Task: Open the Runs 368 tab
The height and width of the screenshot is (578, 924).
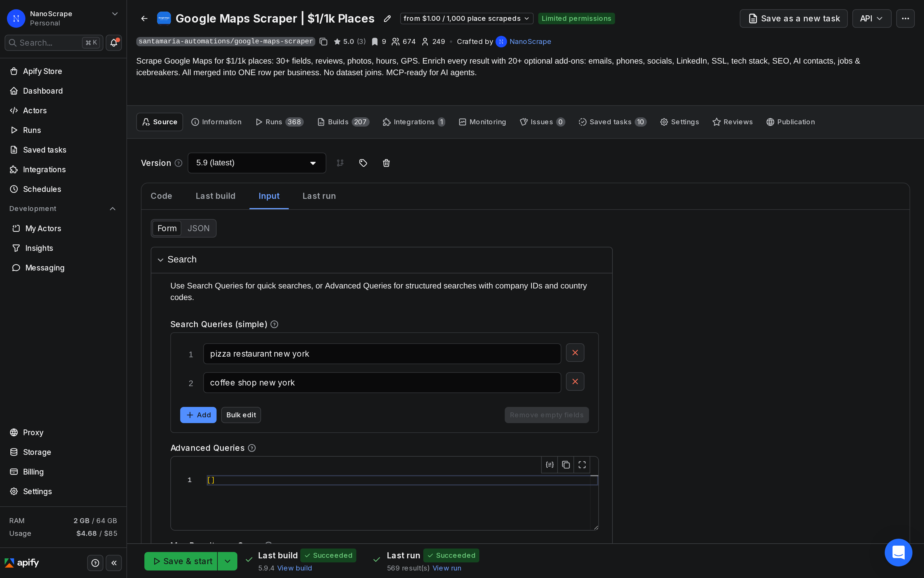Action: pos(280,122)
